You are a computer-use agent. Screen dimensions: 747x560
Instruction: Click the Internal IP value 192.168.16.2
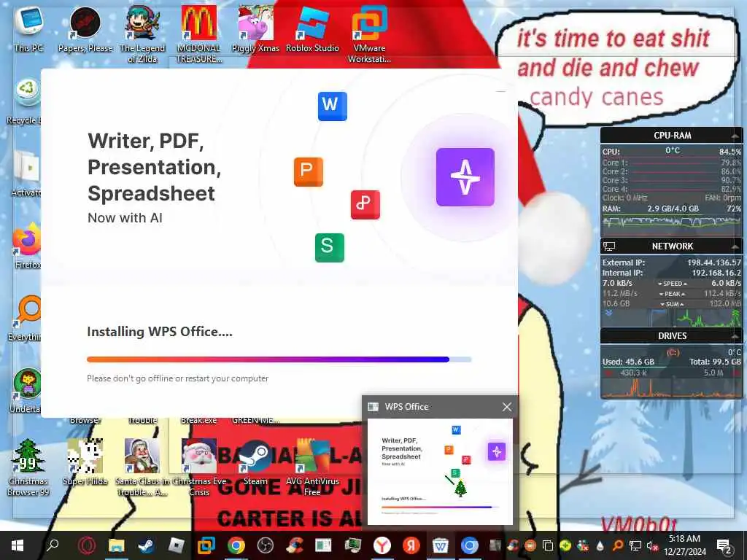[716, 273]
